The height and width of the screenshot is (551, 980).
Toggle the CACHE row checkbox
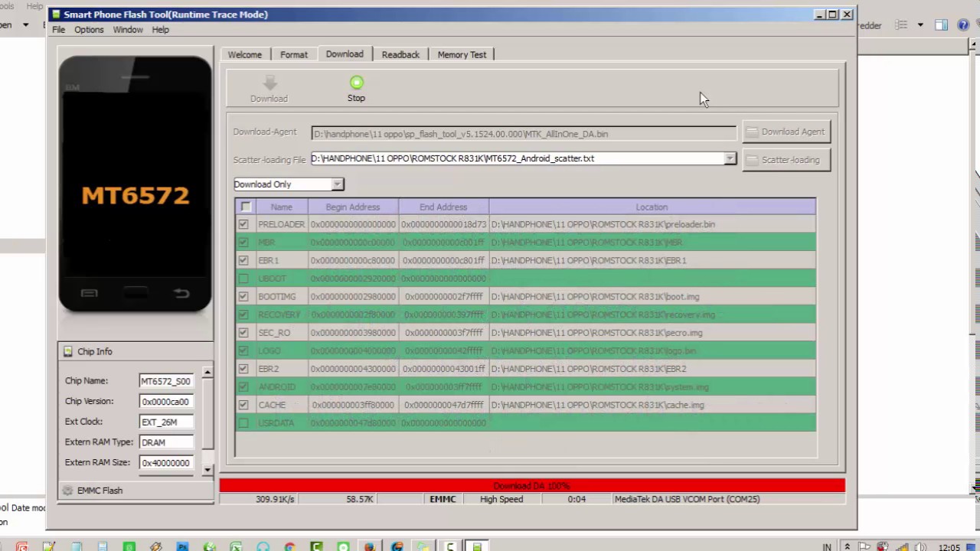click(x=243, y=405)
